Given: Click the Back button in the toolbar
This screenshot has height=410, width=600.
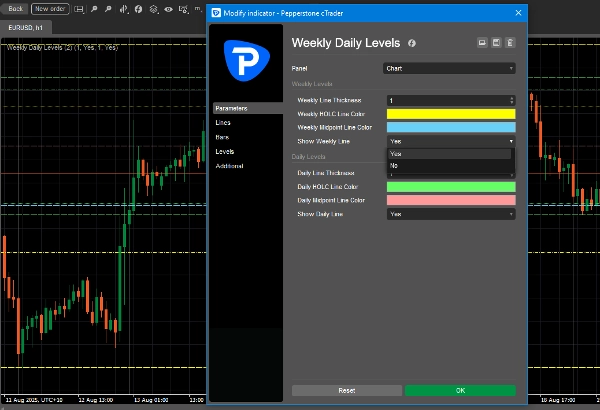Looking at the screenshot, I should point(15,9).
